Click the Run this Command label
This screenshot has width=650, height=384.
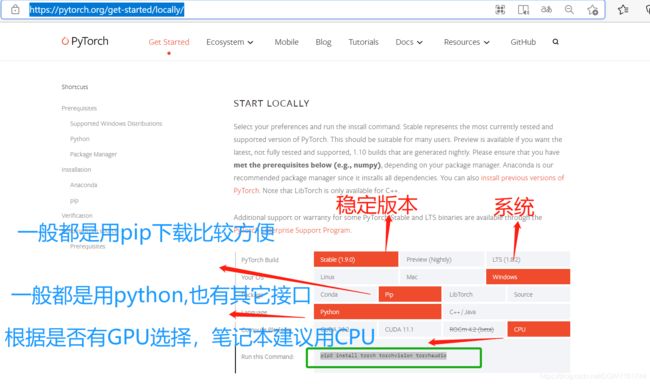tap(267, 357)
